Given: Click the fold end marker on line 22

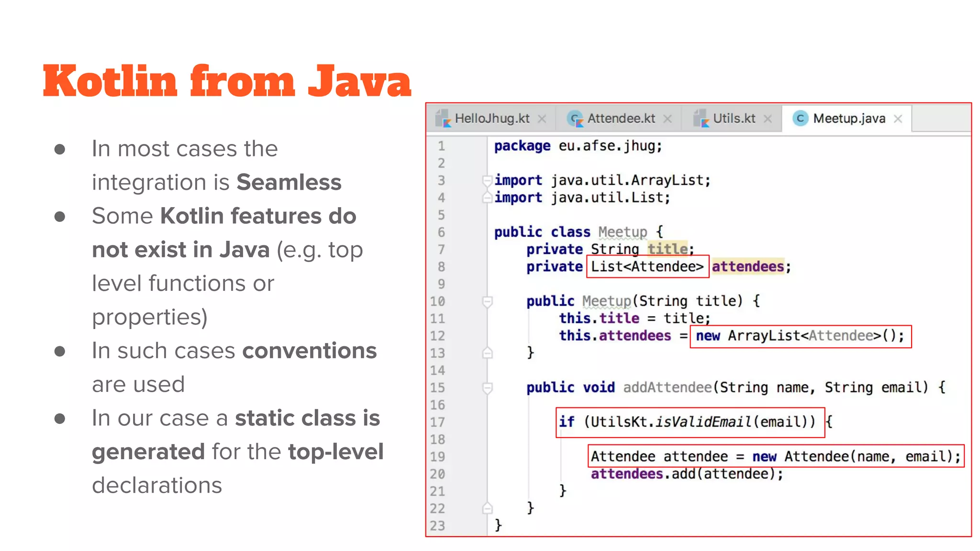Looking at the screenshot, I should tap(487, 508).
